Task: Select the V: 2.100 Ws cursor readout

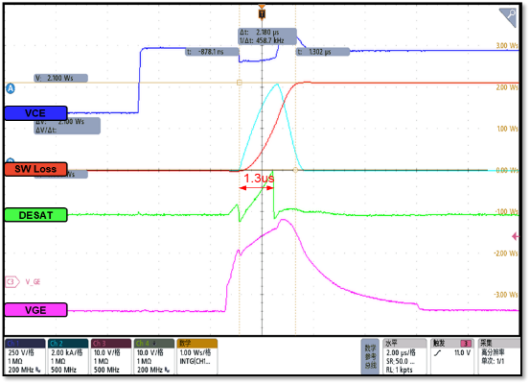Action: (61, 78)
